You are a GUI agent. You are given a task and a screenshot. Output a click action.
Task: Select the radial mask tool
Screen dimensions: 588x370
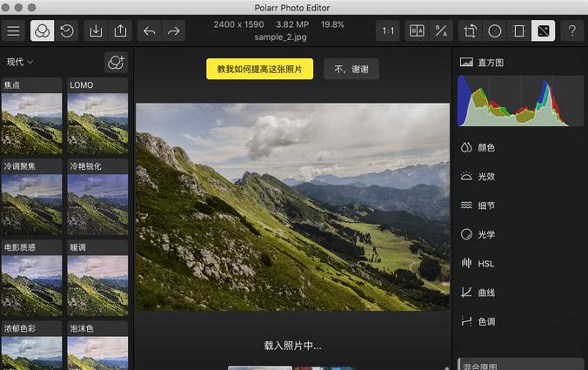point(495,30)
